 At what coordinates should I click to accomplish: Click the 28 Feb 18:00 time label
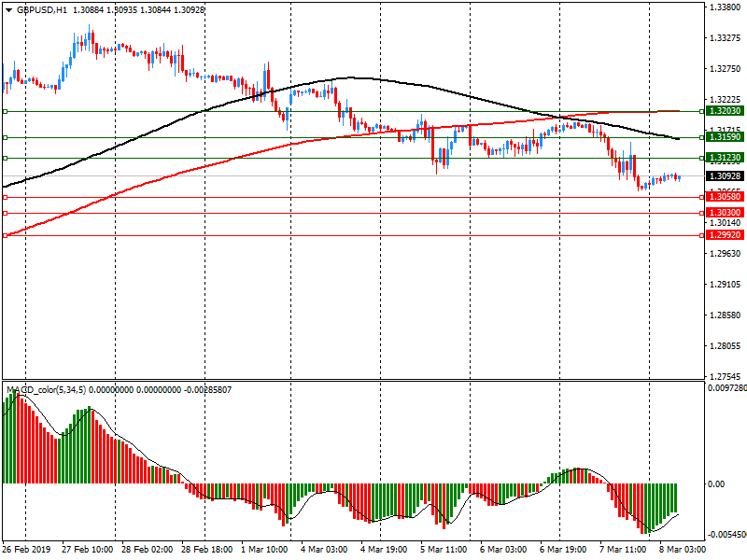tap(206, 550)
